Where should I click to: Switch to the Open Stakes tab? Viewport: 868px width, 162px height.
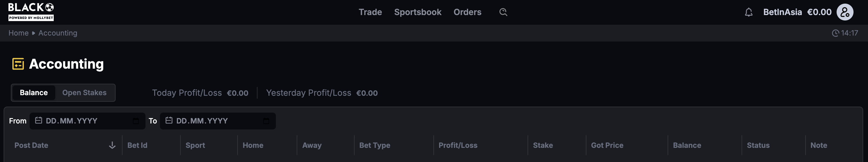(x=84, y=93)
